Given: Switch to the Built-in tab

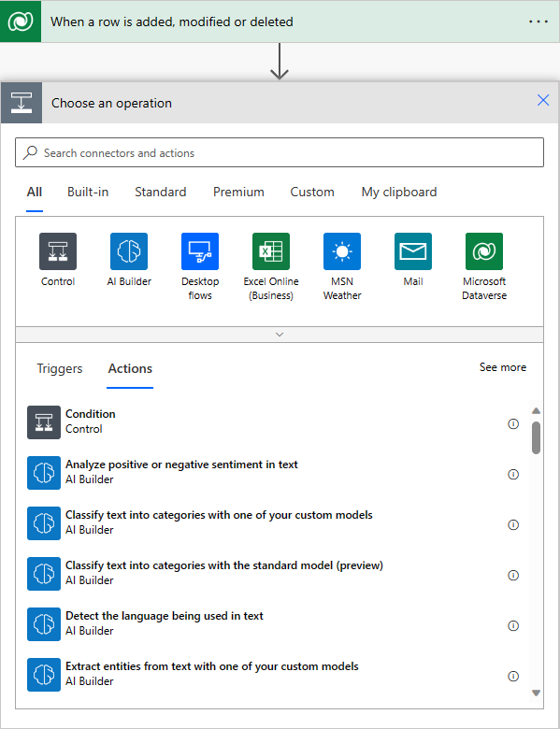Looking at the screenshot, I should (x=88, y=192).
